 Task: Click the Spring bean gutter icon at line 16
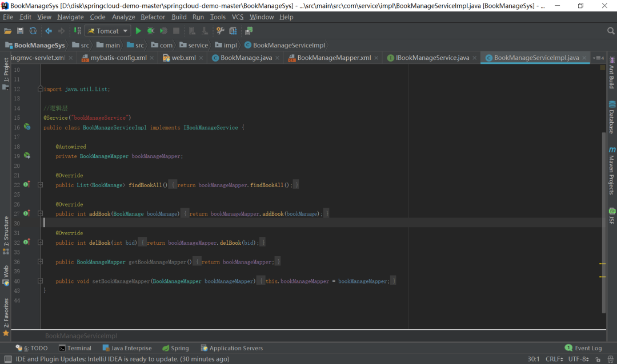point(27,127)
